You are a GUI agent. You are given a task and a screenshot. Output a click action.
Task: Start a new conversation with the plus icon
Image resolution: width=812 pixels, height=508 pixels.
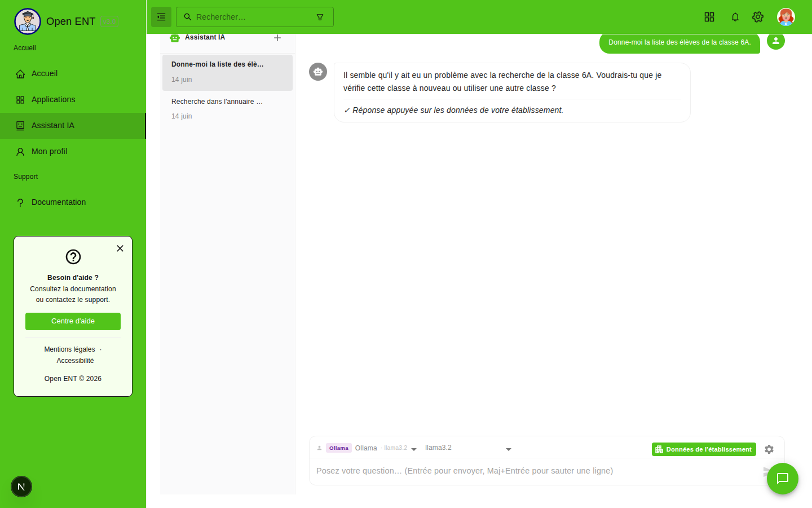pyautogui.click(x=277, y=38)
